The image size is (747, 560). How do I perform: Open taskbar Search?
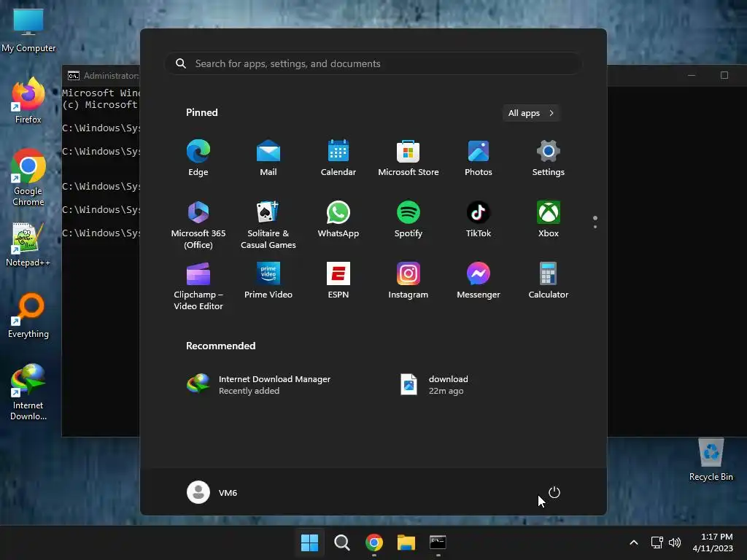pos(341,542)
